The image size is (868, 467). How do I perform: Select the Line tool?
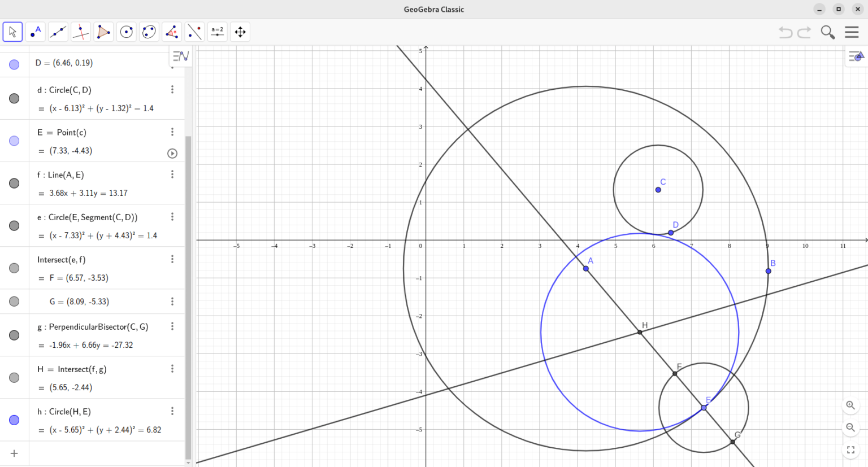(x=58, y=32)
